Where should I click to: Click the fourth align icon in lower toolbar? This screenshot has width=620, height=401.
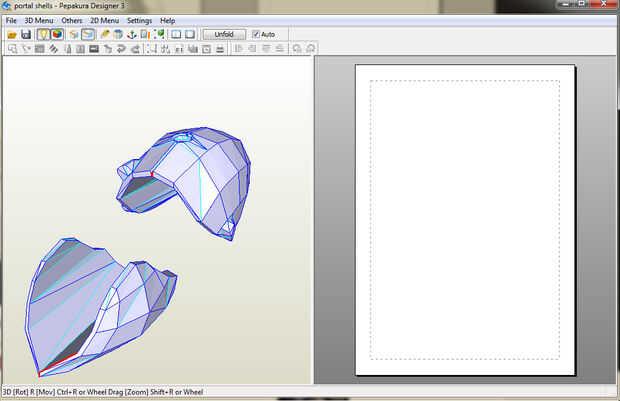pyautogui.click(x=280, y=49)
